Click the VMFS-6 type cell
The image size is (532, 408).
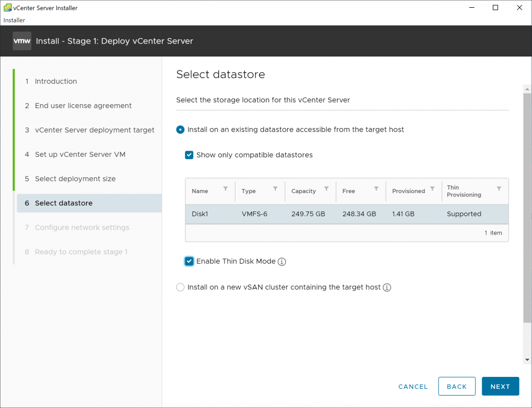pyautogui.click(x=255, y=214)
